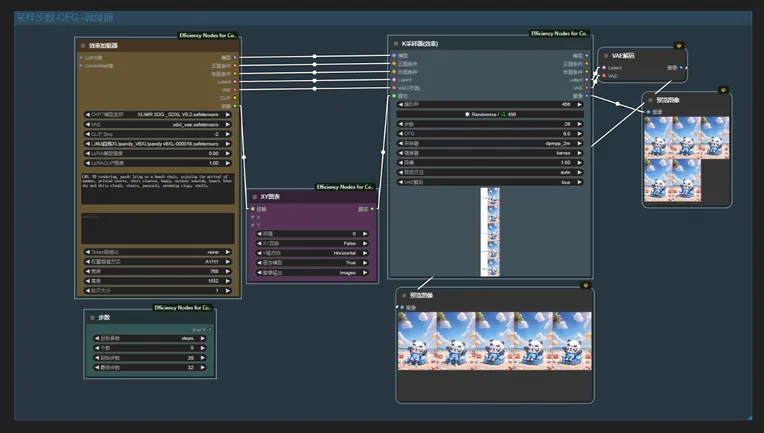Increase the K采样器 steps 26 with right arrow

(x=579, y=124)
